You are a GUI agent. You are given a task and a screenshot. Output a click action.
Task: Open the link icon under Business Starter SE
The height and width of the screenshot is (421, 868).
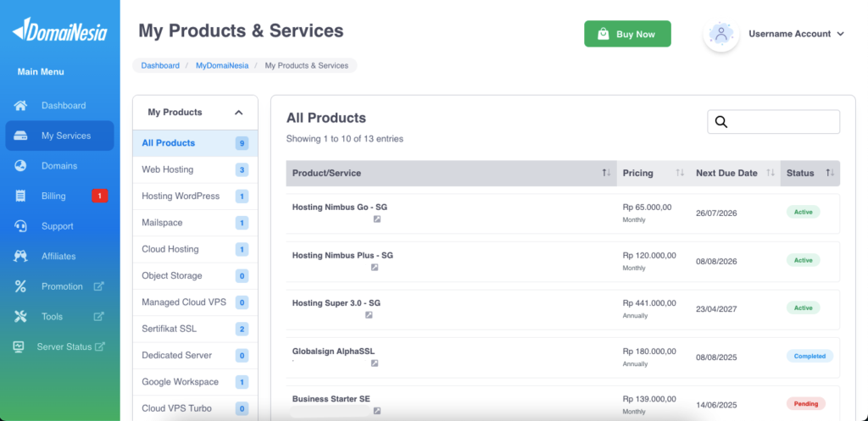377,411
